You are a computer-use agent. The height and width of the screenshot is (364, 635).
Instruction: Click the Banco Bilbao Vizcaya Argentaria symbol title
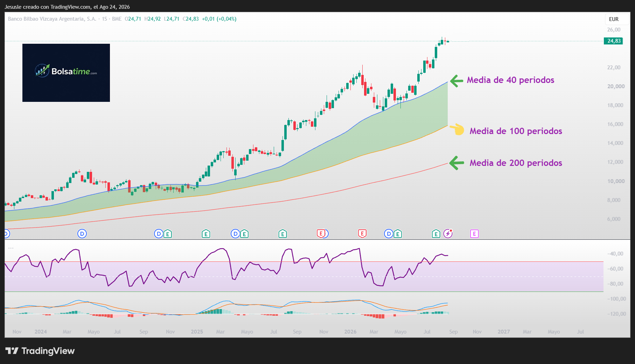[52, 19]
